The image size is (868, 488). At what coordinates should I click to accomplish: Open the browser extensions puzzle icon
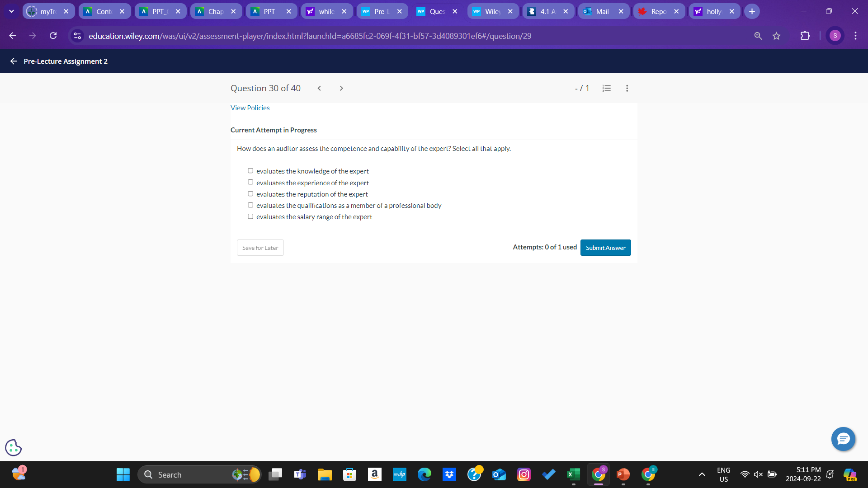pos(806,36)
